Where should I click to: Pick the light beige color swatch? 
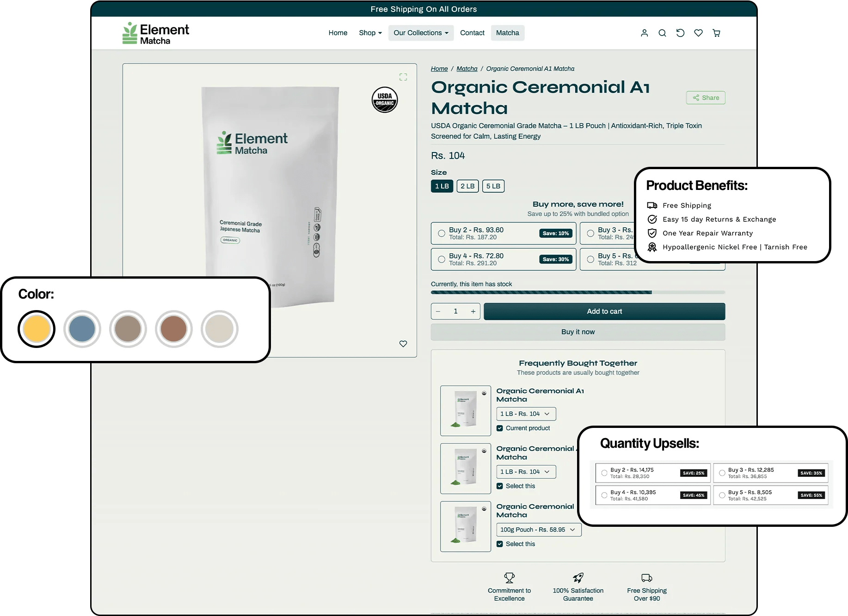pyautogui.click(x=220, y=329)
